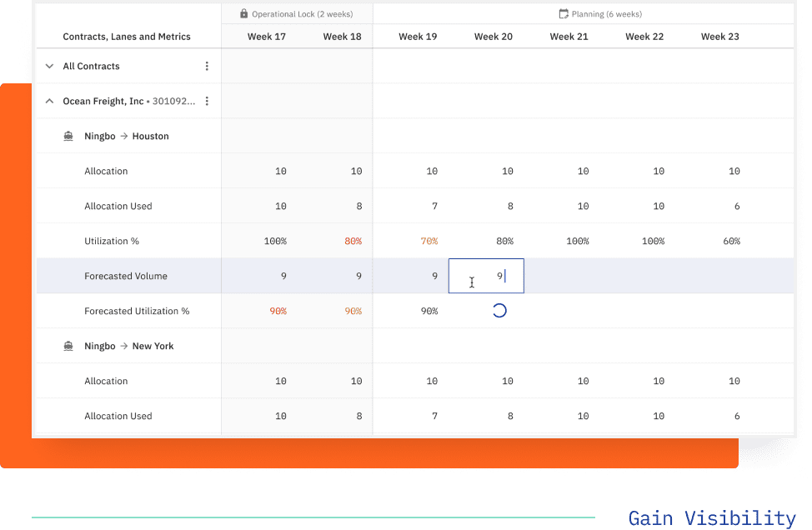Collapse the All Contracts group
812x530 pixels.
pos(49,66)
